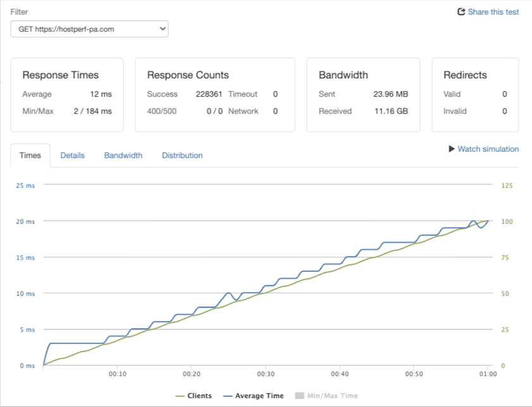532x407 pixels.
Task: Click the Share this test link
Action: (493, 12)
